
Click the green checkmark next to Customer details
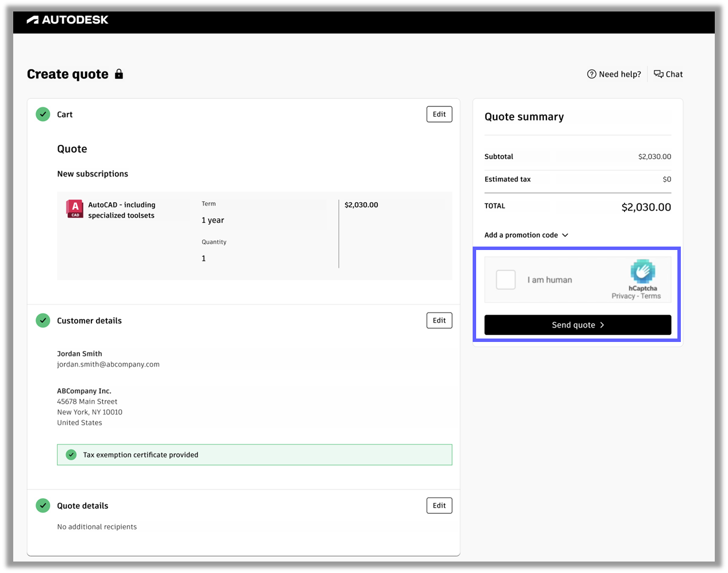pyautogui.click(x=43, y=320)
